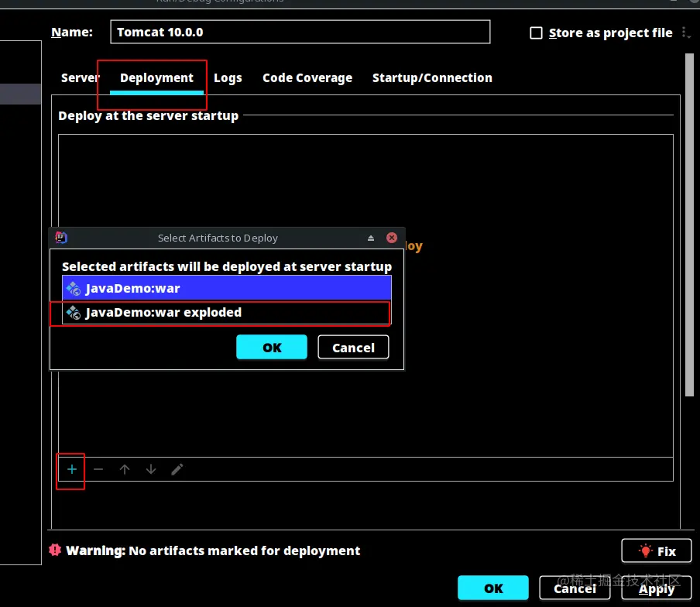The image size is (700, 607).
Task: Click the warning text about no artifacts
Action: [x=213, y=550]
